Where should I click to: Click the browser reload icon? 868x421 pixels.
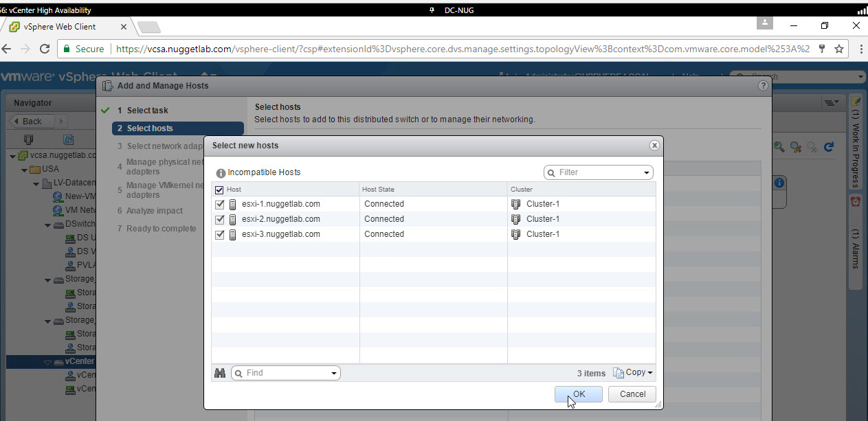pos(45,49)
